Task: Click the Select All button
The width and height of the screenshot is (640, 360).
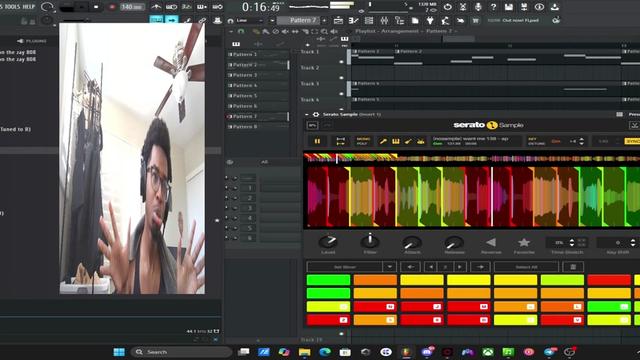Action: pyautogui.click(x=526, y=267)
